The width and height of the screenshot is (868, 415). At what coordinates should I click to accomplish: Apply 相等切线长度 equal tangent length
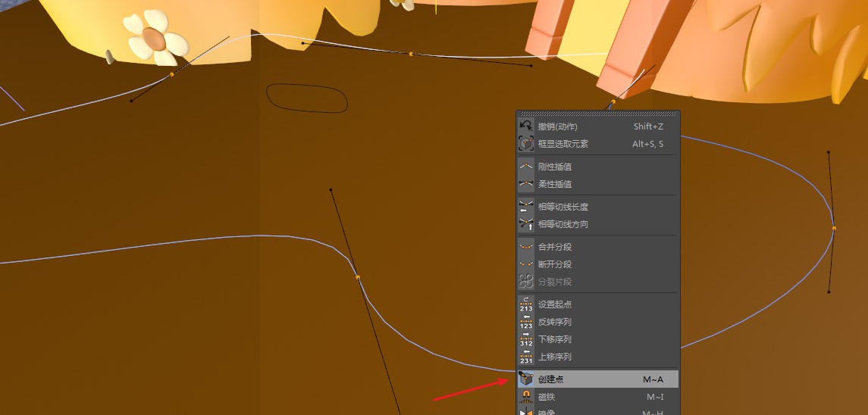tap(597, 207)
